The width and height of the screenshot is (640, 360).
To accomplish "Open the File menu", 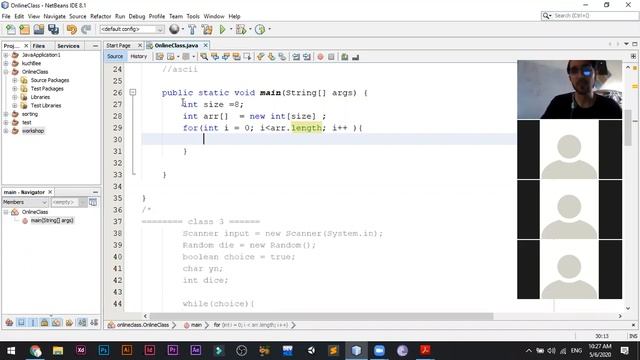I will tap(6, 16).
